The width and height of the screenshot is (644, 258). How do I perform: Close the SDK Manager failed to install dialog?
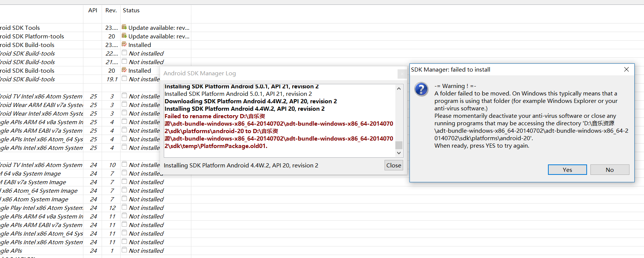627,69
